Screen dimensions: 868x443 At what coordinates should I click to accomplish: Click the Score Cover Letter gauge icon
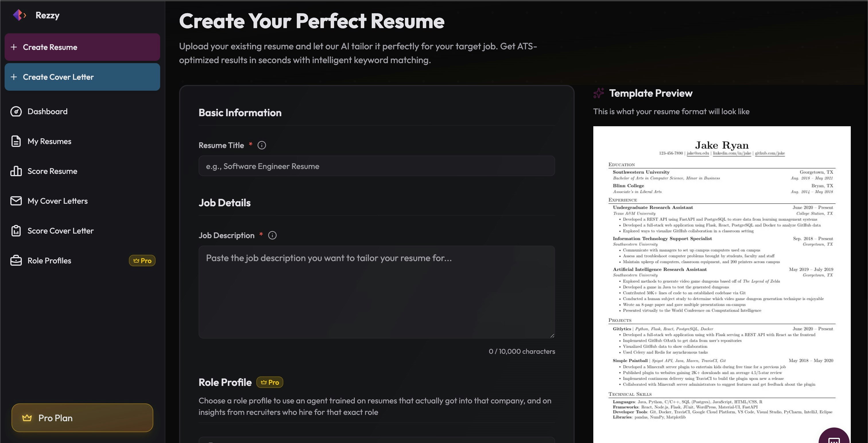coord(16,230)
